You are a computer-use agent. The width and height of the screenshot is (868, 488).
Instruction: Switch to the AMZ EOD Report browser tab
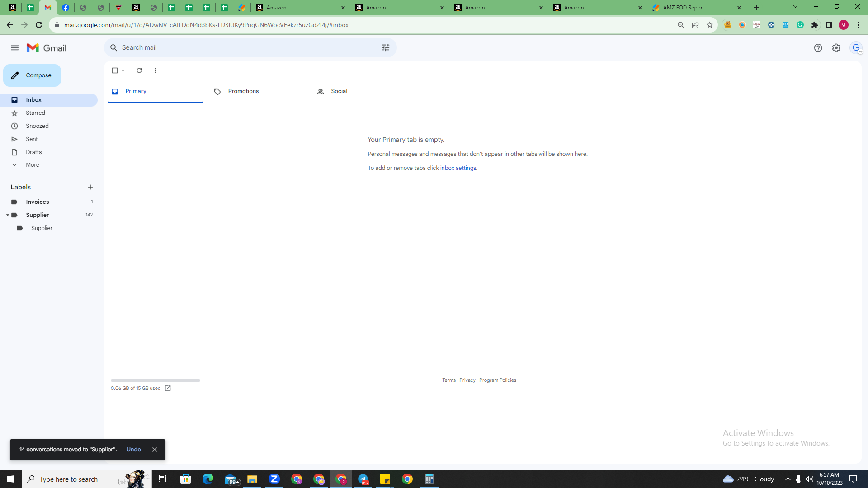tap(697, 8)
